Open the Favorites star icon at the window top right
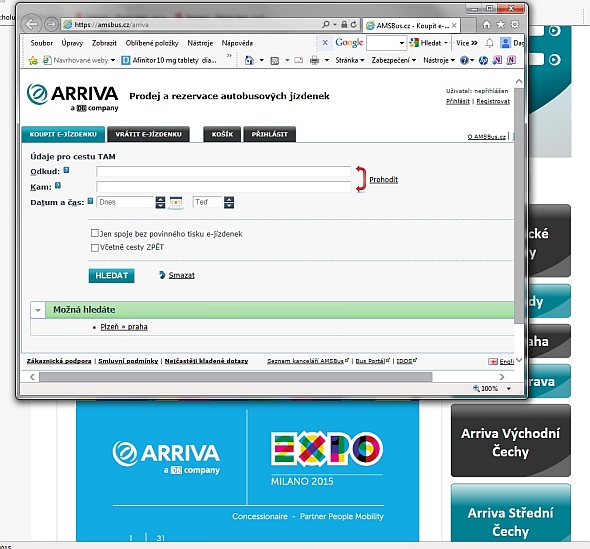The height and width of the screenshot is (549, 590). point(501,25)
